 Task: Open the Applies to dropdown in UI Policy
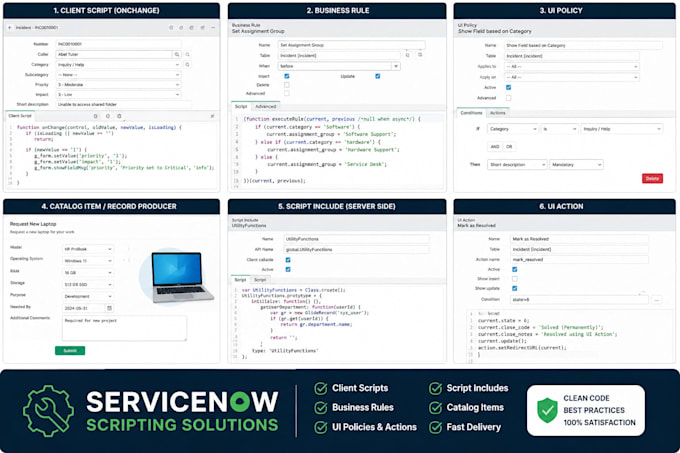572,66
